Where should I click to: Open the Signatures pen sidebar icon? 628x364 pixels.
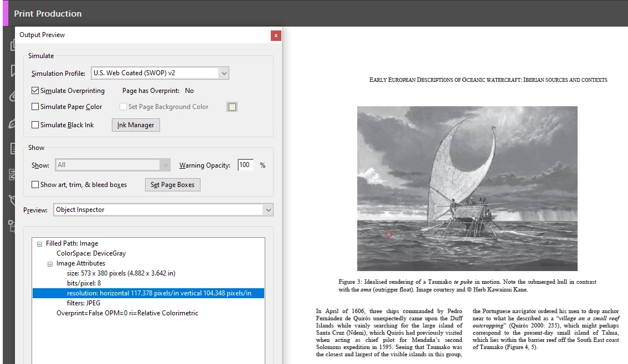(12, 123)
